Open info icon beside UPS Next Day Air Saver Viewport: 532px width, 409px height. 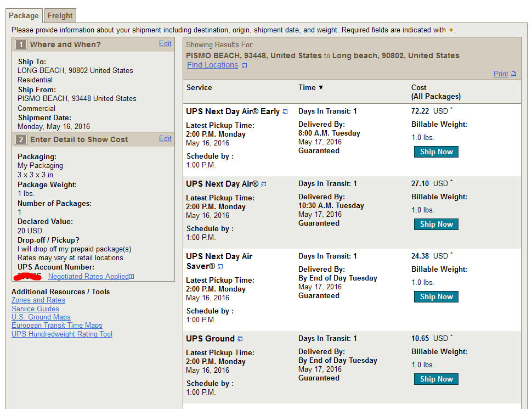pos(220,267)
